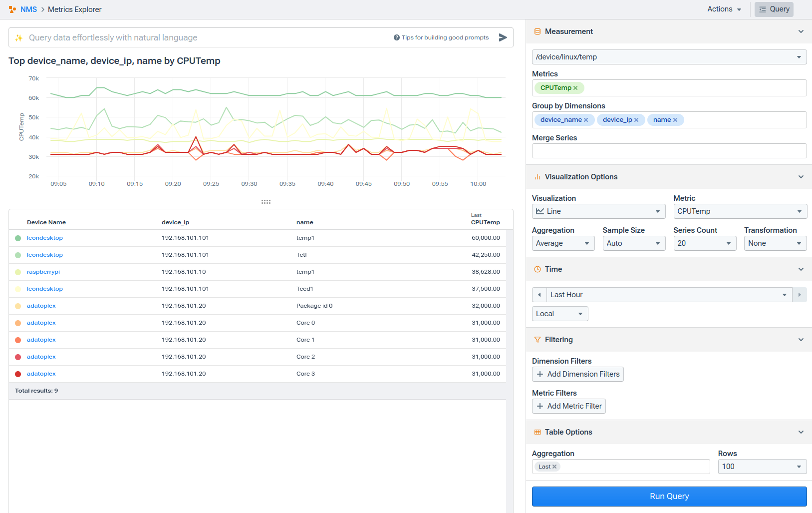Viewport: 812px width, 513px height.
Task: Click the Total results: 9 footer
Action: (x=36, y=391)
